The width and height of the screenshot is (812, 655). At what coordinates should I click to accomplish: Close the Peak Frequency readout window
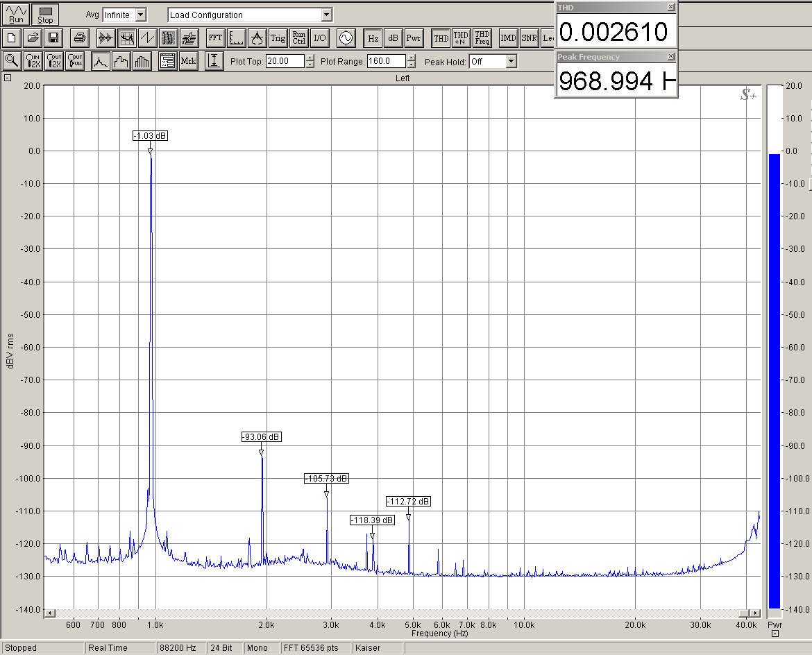tap(670, 56)
